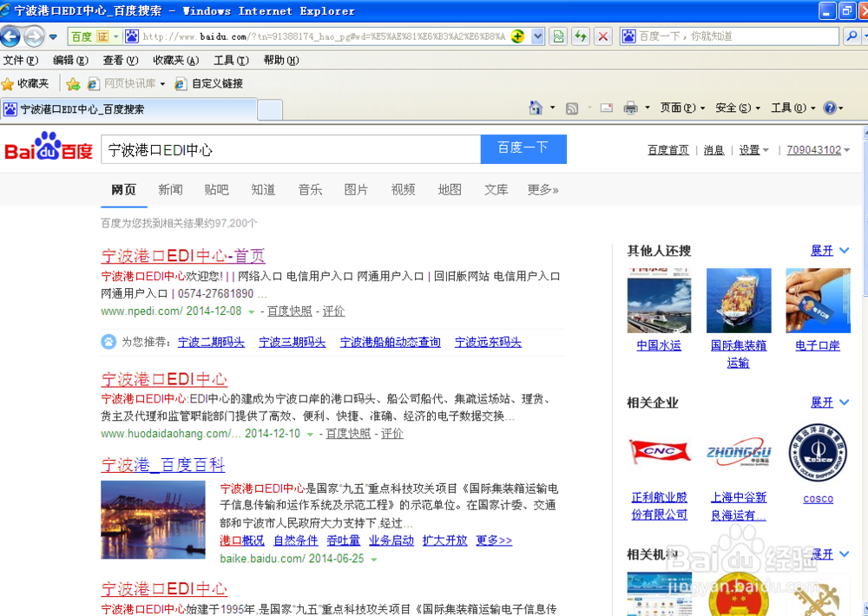Refresh the page with green arrows icon
868x616 pixels.
(581, 36)
